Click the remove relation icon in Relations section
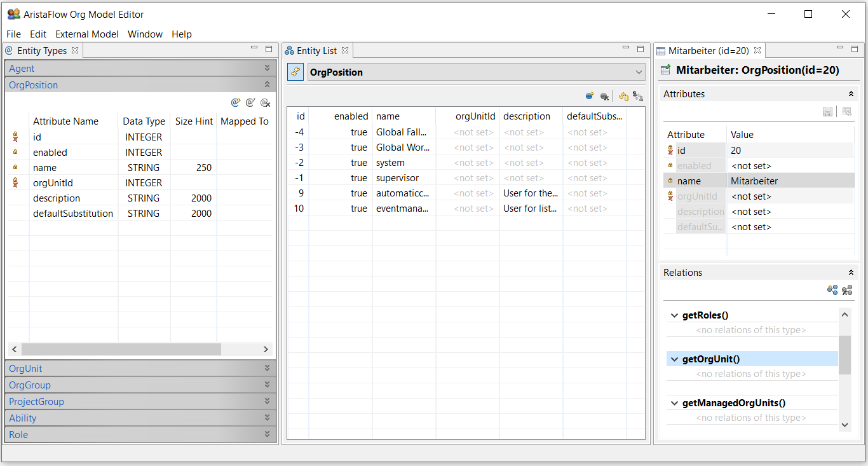Screen dimensions: 868x466 click(x=847, y=290)
